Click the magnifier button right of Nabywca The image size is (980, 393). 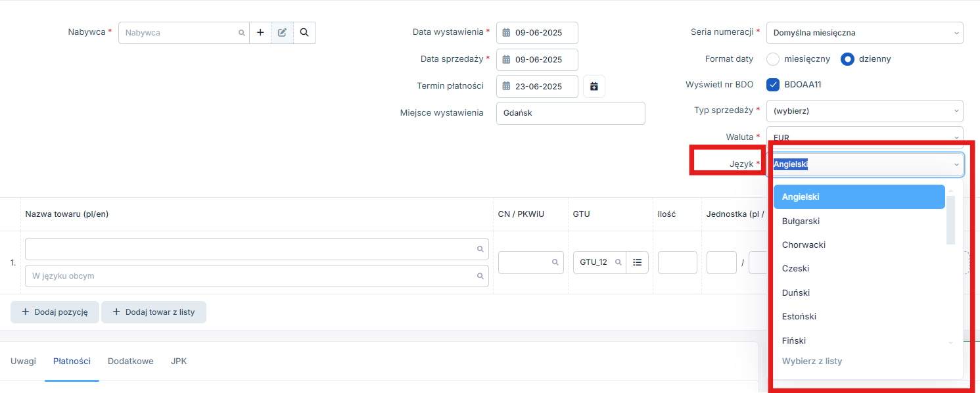tap(304, 32)
